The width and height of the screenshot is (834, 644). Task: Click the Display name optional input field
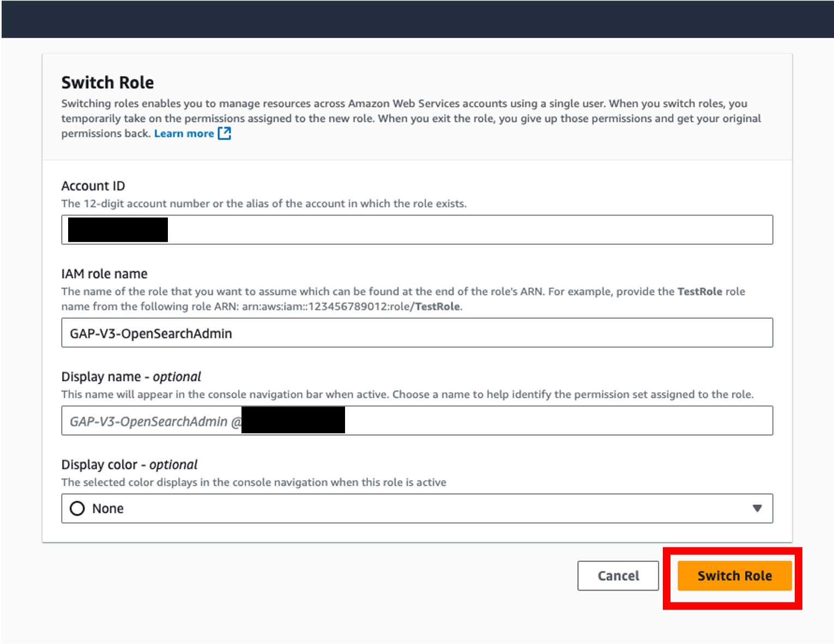[417, 420]
